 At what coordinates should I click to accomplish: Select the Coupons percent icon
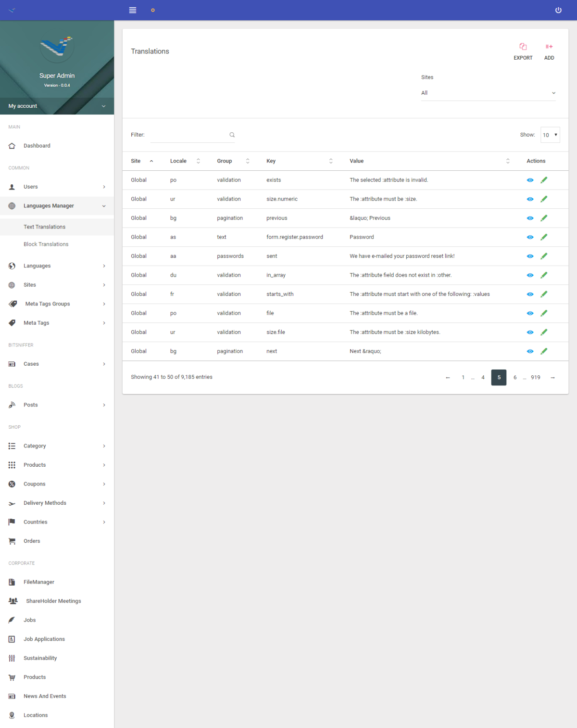(x=11, y=484)
